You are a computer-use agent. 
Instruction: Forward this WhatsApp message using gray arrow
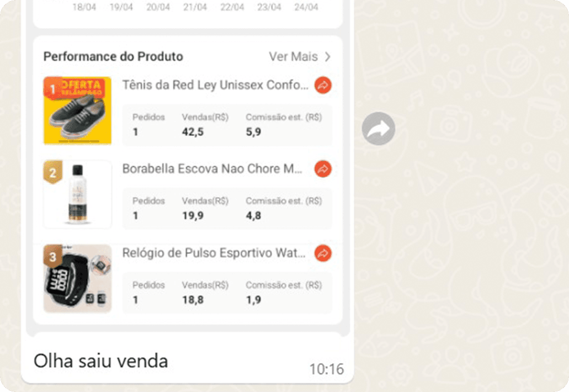coord(379,129)
